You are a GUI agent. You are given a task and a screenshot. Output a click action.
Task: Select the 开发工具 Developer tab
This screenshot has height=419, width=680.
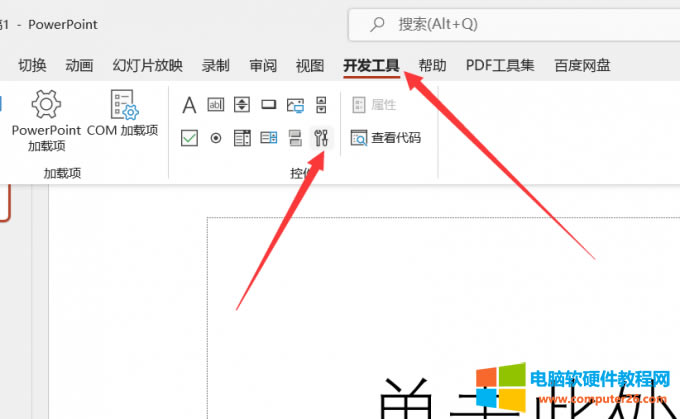pos(371,65)
